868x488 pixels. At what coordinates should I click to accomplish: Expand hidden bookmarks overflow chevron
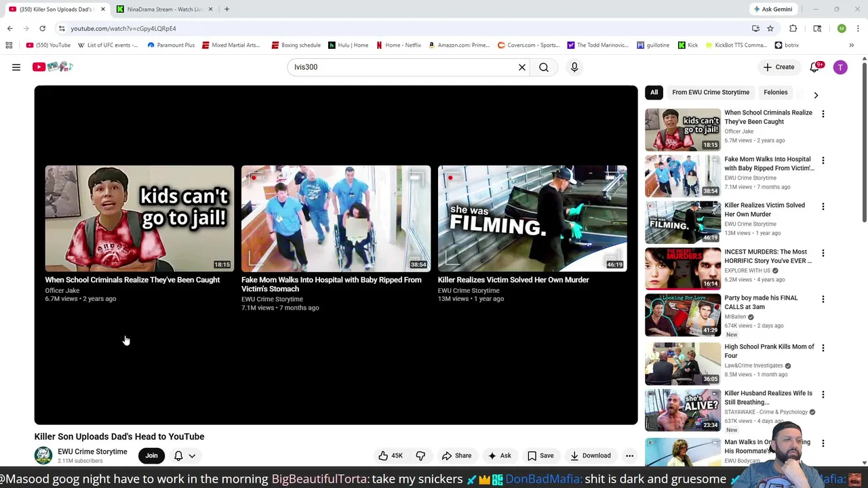[x=851, y=45]
